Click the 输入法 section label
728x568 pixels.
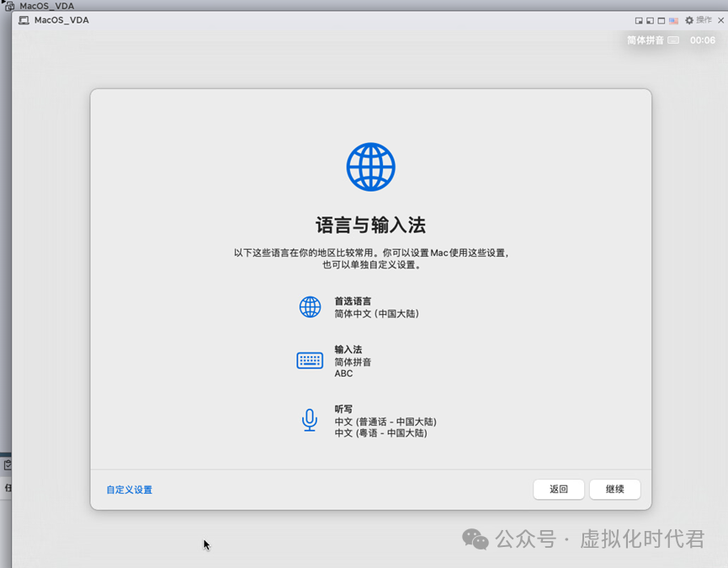pyautogui.click(x=348, y=349)
